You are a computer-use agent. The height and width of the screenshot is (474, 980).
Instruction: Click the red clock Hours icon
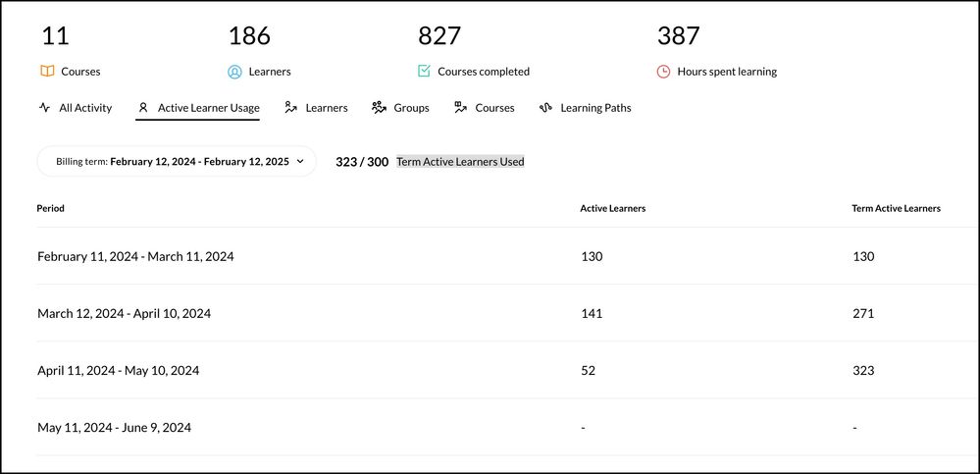pos(663,72)
